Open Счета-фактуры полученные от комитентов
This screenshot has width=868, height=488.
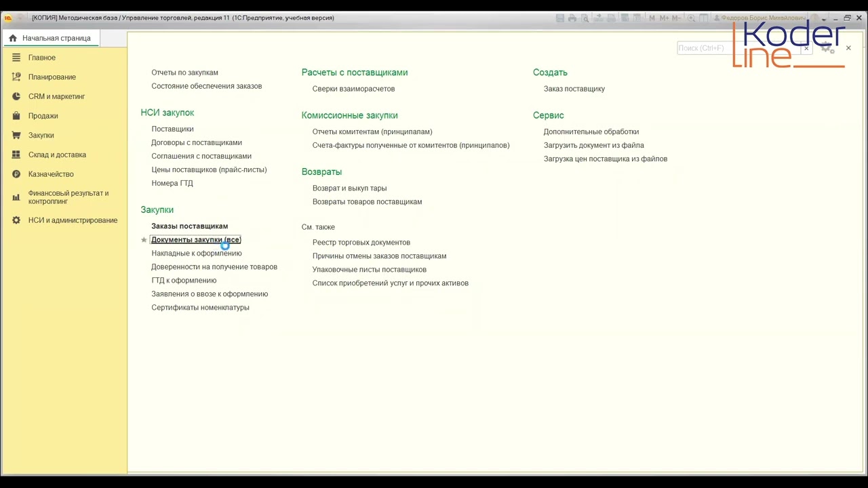click(411, 145)
